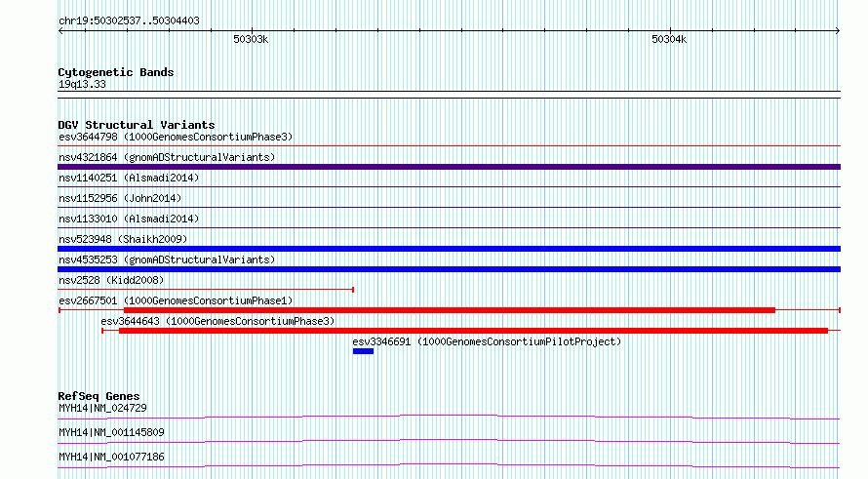Click the 19q13.33 cytogenetic band bar

coord(449,95)
